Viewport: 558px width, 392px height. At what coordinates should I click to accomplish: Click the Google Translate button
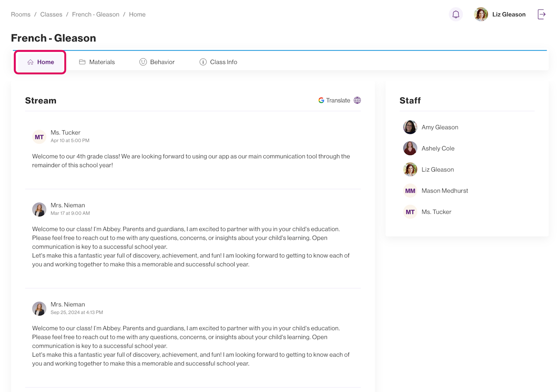(334, 100)
